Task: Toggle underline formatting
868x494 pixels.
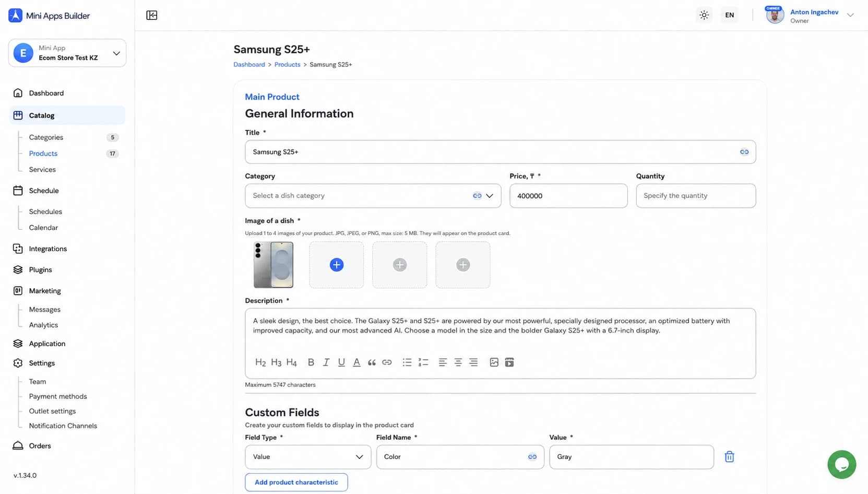Action: 341,362
